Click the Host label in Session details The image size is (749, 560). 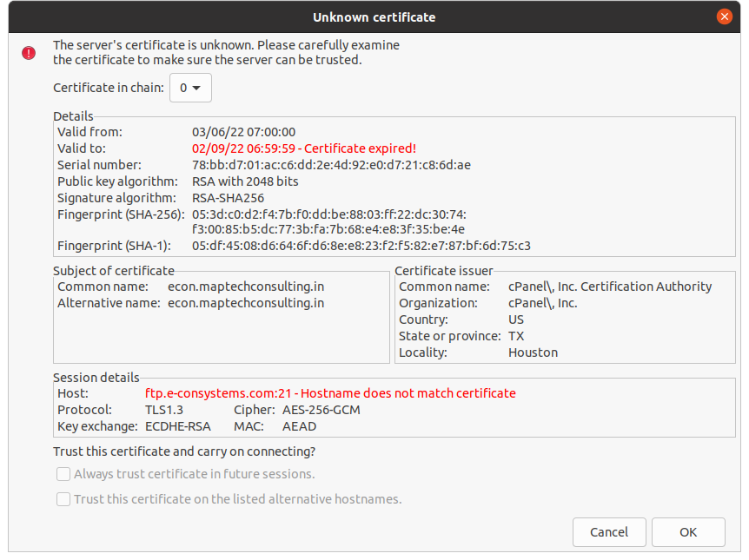click(x=73, y=393)
